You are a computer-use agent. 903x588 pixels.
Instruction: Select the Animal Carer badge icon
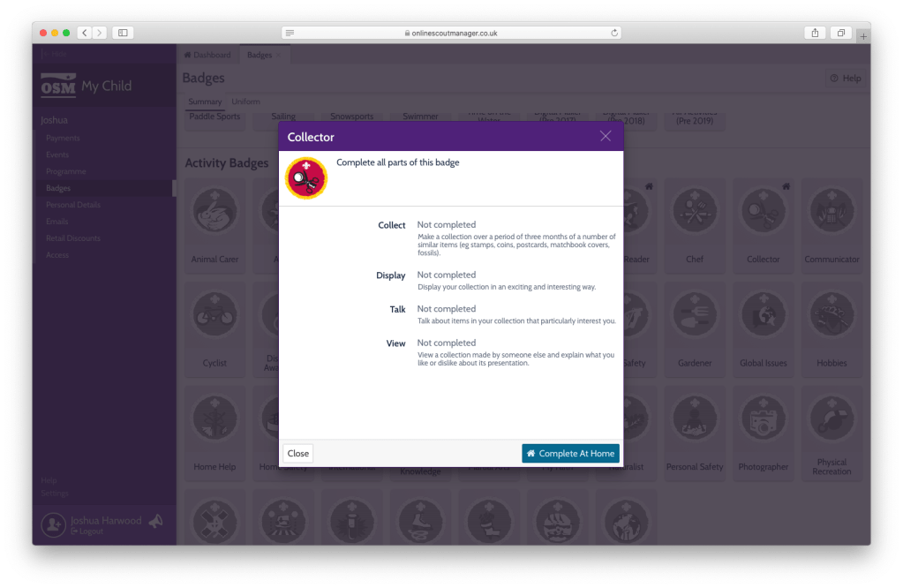coord(214,215)
